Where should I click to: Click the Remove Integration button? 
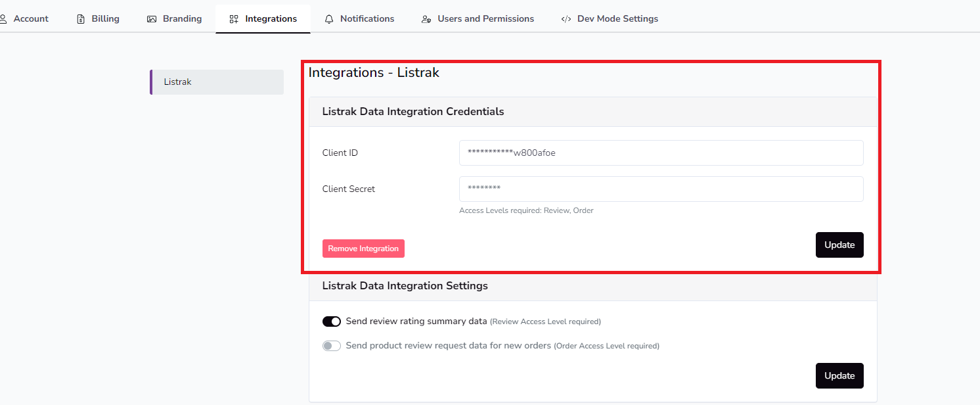(x=363, y=249)
